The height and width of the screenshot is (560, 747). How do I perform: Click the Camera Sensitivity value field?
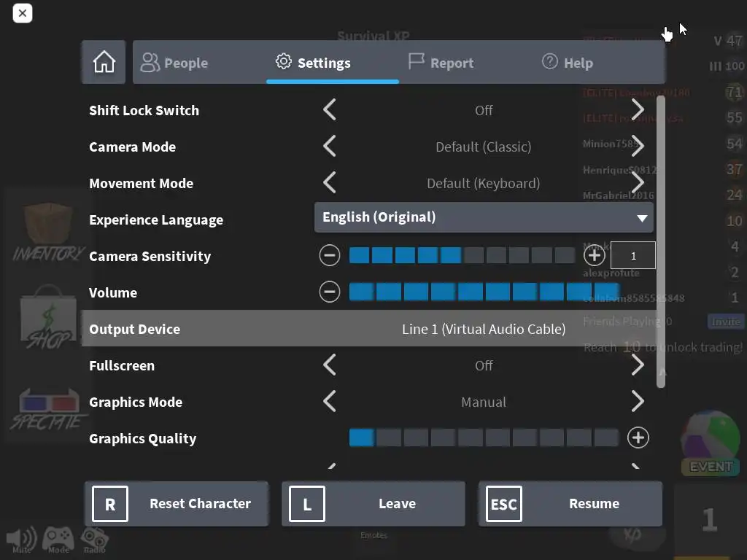(x=633, y=256)
